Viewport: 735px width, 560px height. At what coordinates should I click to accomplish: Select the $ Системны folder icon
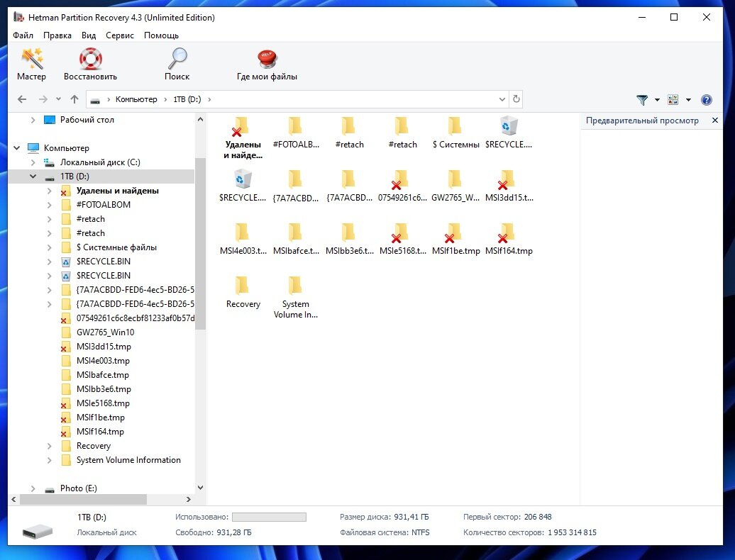point(455,133)
